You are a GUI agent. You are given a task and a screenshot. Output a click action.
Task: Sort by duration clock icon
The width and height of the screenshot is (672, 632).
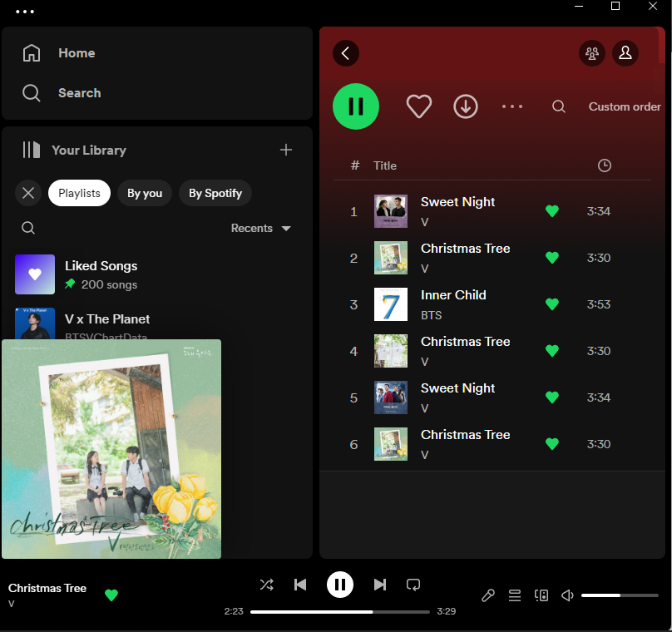(x=605, y=165)
